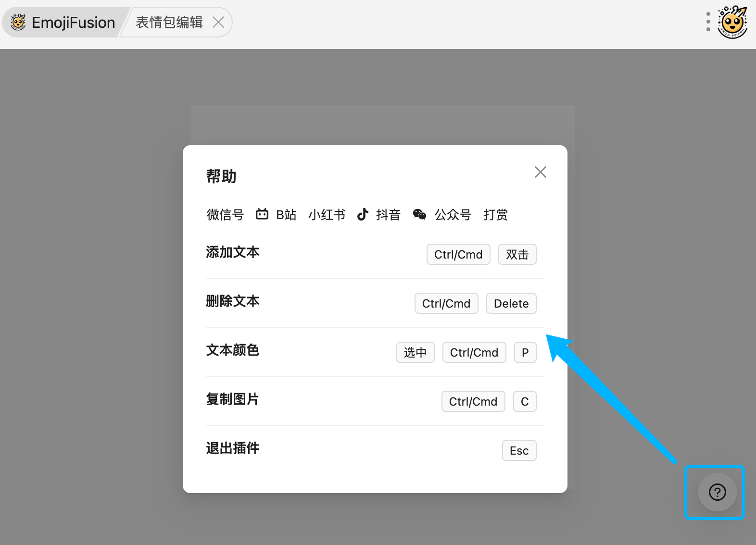Close the 表情包编辑 tab
Viewport: 756px width, 545px height.
coord(218,22)
